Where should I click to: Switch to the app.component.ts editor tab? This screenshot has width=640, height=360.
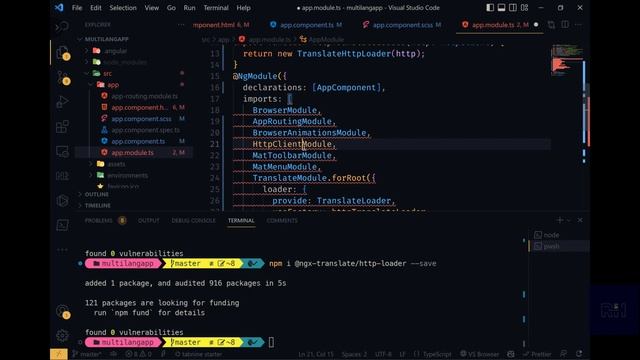click(x=306, y=25)
